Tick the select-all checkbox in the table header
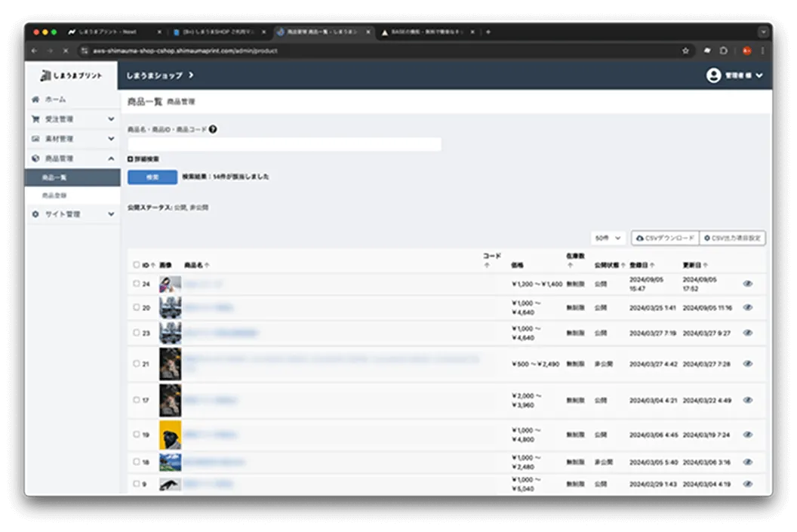This screenshot has height=532, width=797. tap(136, 265)
